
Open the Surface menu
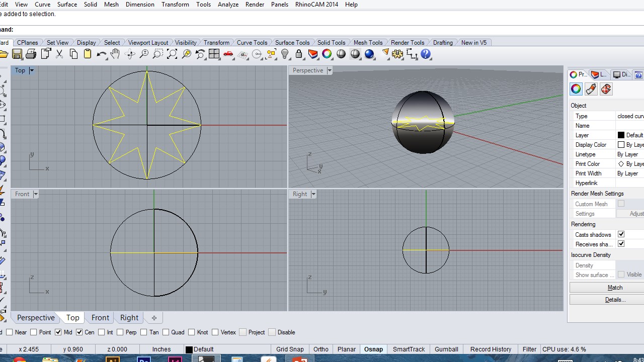pos(67,5)
